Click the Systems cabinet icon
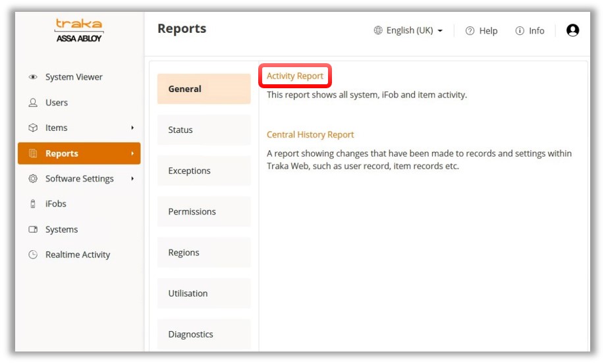Image resolution: width=604 pixels, height=364 pixels. [x=33, y=230]
